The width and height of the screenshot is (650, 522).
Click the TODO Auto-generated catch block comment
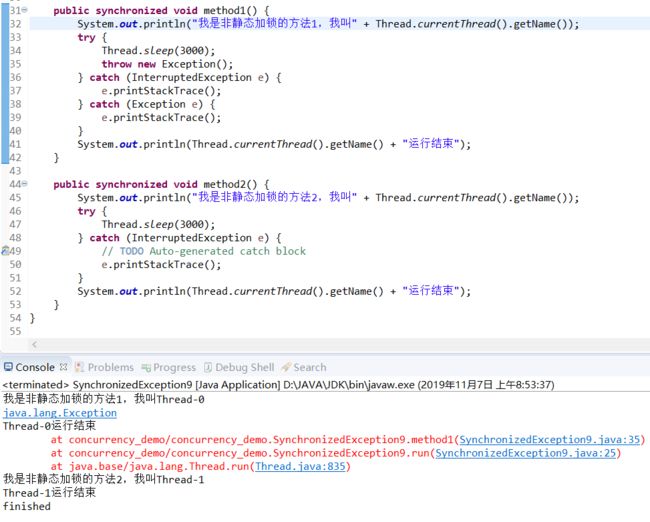(204, 251)
